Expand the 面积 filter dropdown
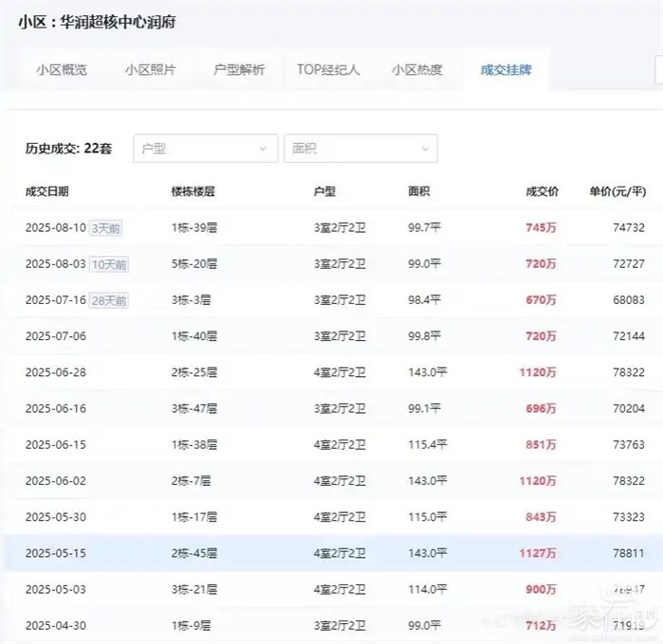 click(x=360, y=149)
